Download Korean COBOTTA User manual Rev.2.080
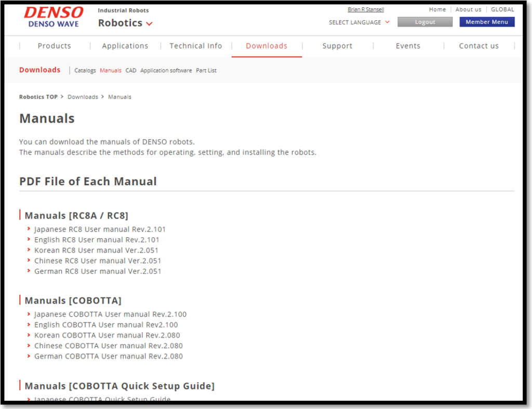532x409 pixels. click(x=107, y=335)
